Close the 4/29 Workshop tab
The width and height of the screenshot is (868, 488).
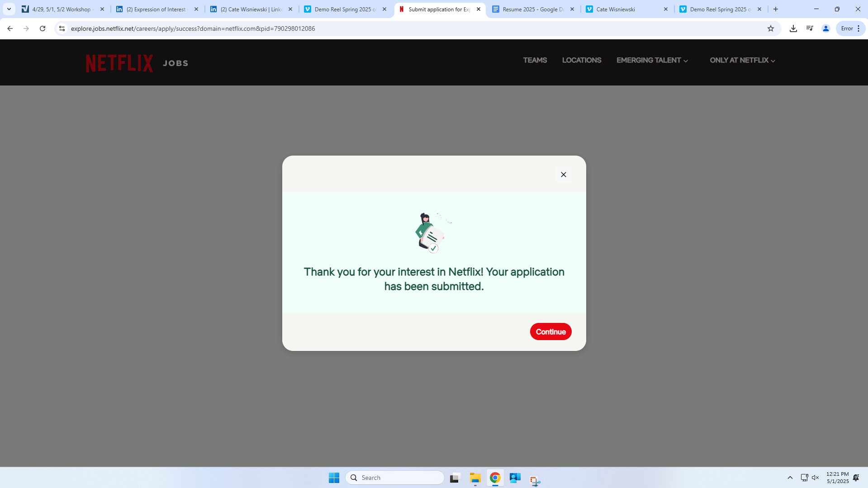102,9
